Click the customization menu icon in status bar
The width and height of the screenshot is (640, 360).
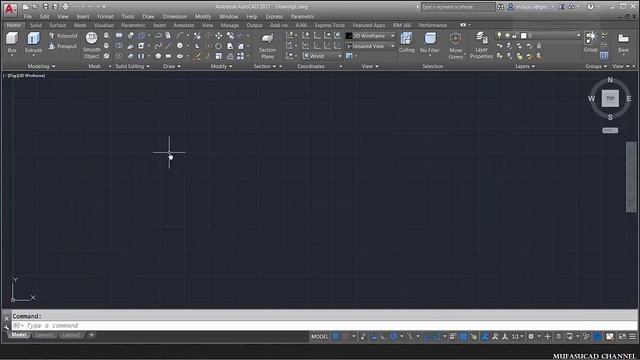pyautogui.click(x=633, y=337)
